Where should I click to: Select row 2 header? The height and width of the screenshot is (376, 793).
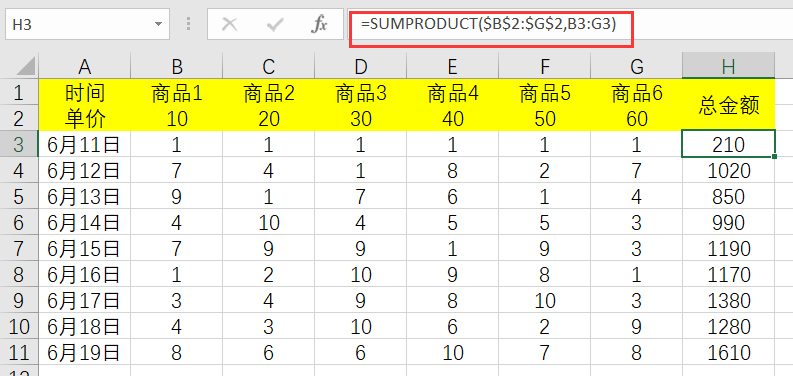pos(19,118)
